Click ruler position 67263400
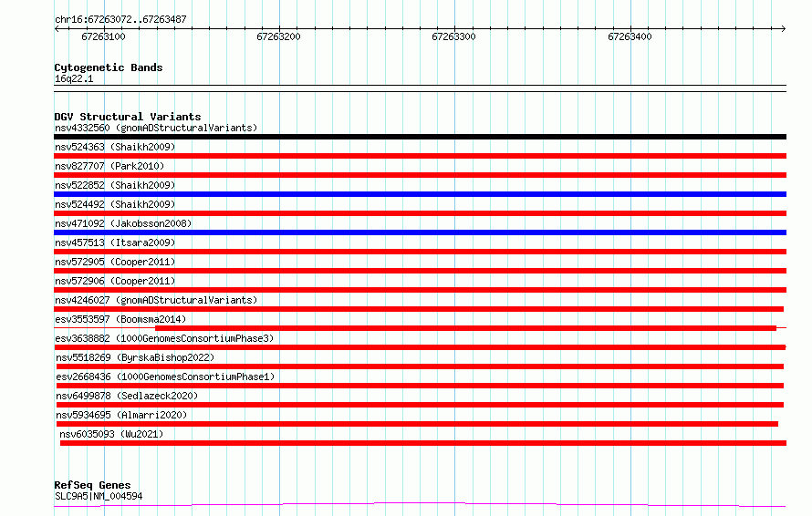Screen dimensions: 812x516 point(630,36)
